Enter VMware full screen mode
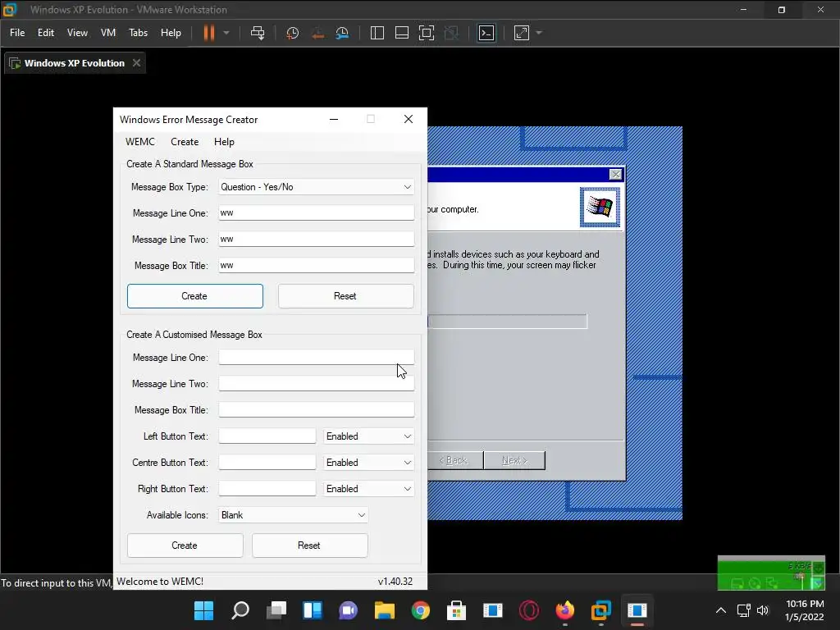 (x=427, y=33)
